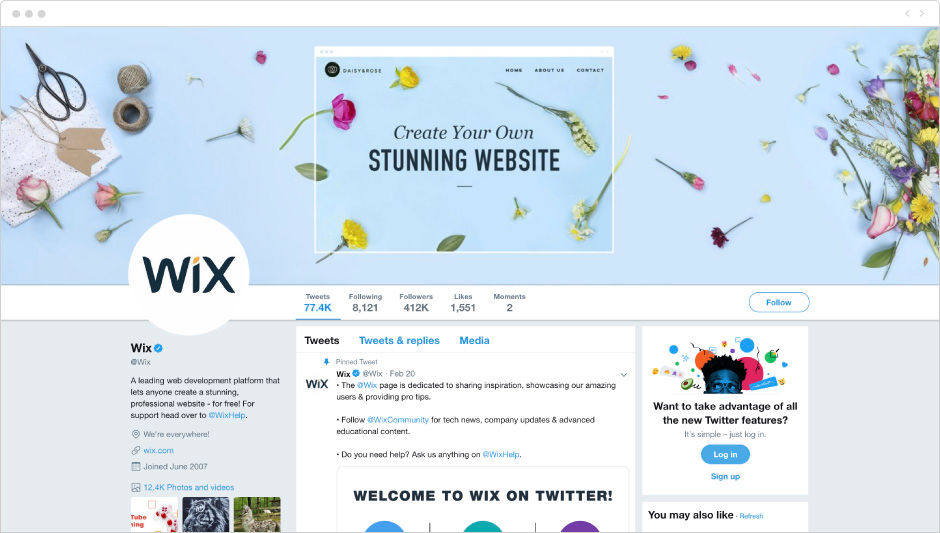Click the Wix profile logo avatar
The image size is (940, 533).
(x=189, y=275)
